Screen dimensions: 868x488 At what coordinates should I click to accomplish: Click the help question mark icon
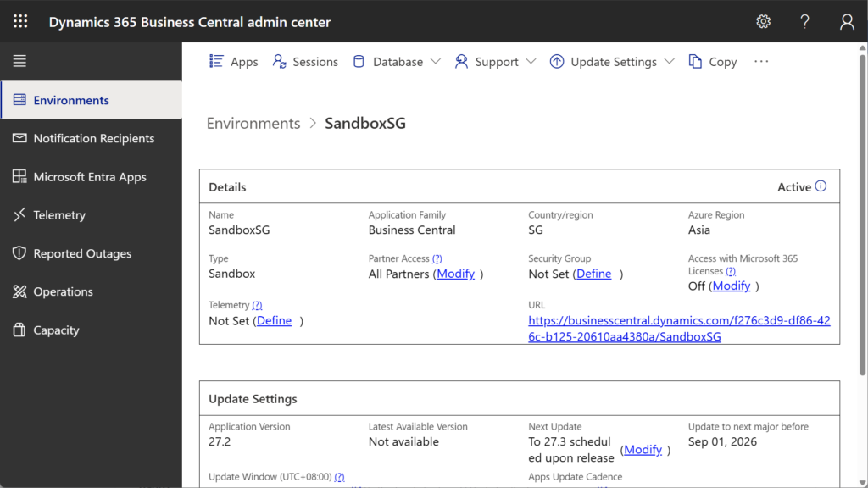(804, 22)
